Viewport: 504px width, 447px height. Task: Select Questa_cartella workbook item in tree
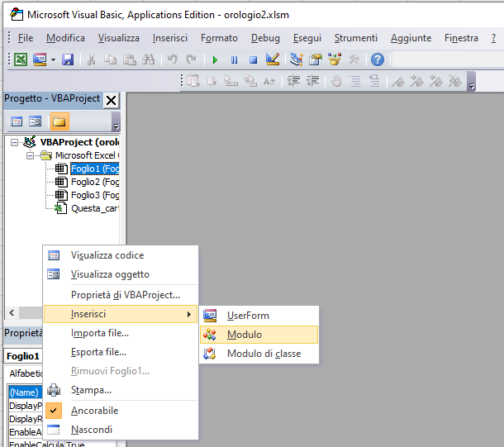pos(94,208)
